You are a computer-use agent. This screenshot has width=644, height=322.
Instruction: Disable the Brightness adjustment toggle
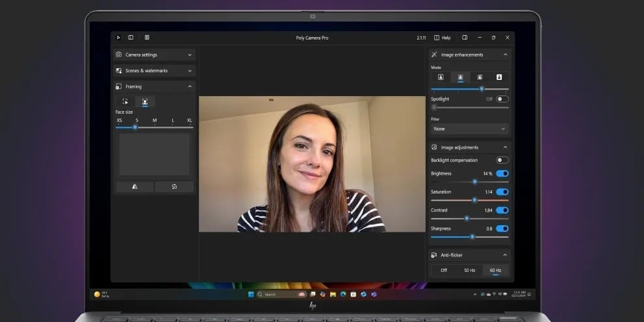point(502,174)
